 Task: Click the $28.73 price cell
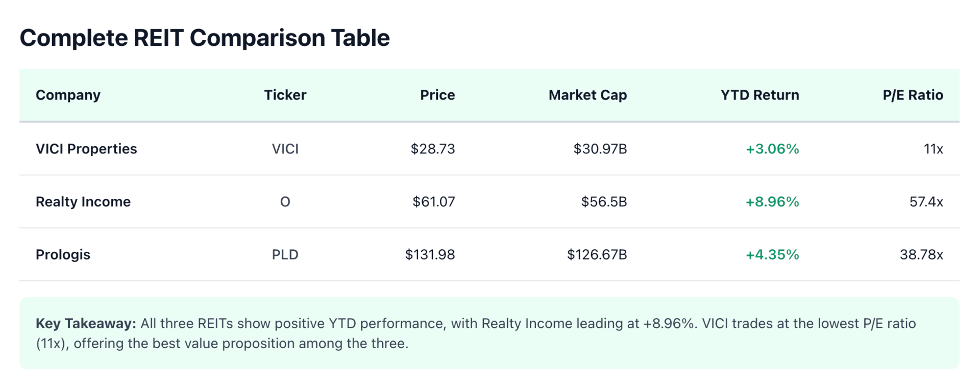pyautogui.click(x=432, y=149)
